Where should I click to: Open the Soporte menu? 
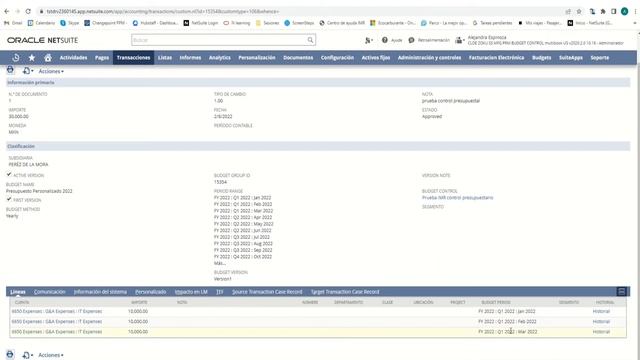(x=600, y=58)
